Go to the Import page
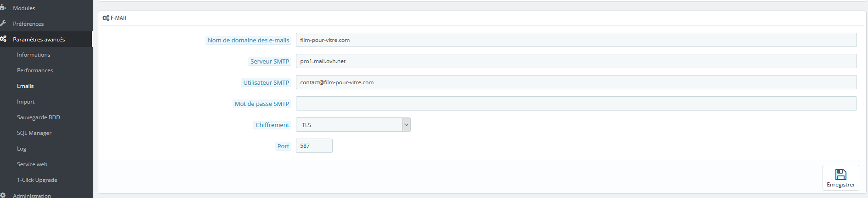868x198 pixels. coord(26,102)
